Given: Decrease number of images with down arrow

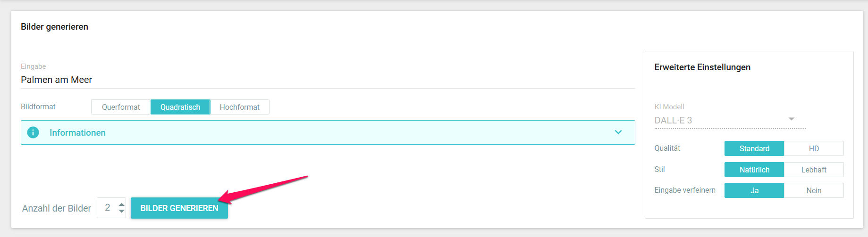Looking at the screenshot, I should pyautogui.click(x=122, y=211).
